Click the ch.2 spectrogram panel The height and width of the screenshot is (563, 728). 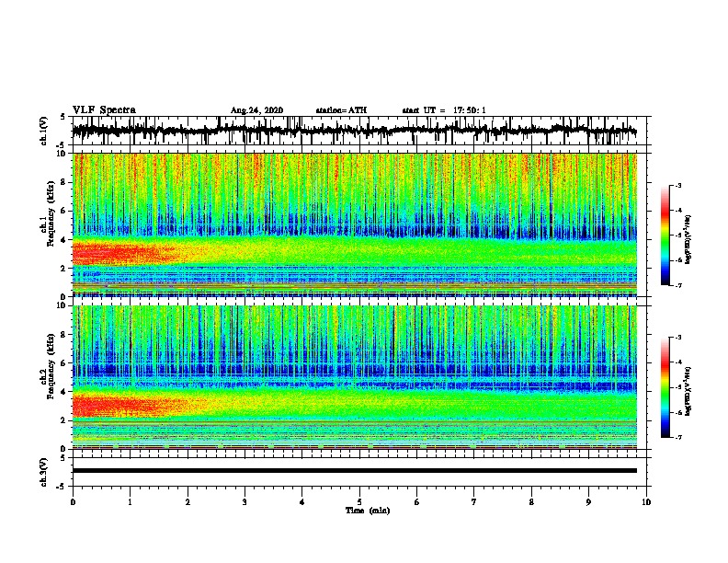[354, 377]
